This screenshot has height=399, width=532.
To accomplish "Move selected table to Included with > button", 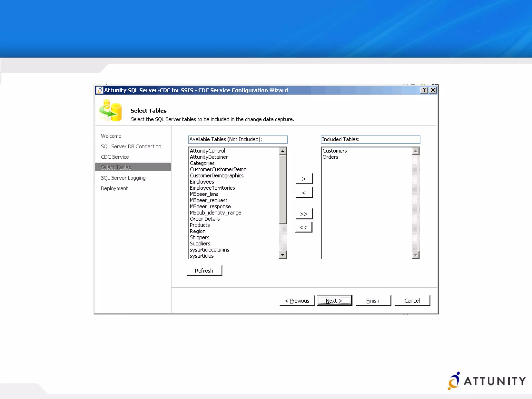I will (304, 179).
